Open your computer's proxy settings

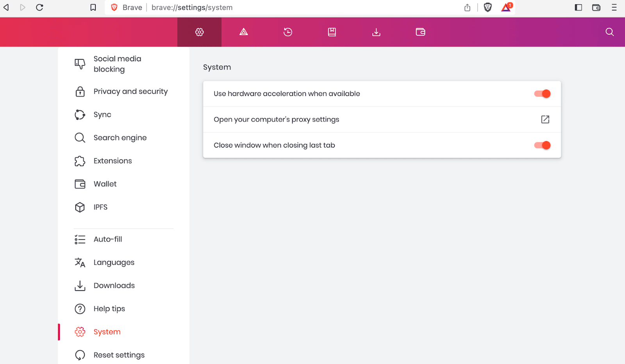(545, 119)
